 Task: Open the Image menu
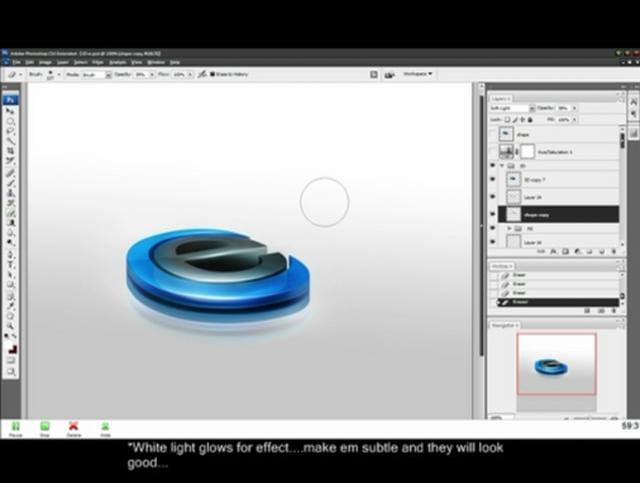[x=45, y=62]
